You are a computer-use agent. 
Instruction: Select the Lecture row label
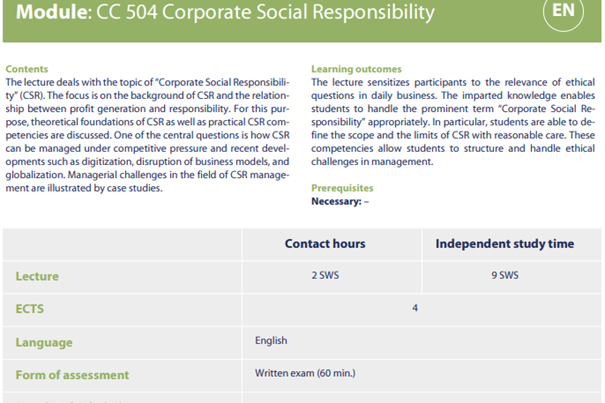pos(38,275)
